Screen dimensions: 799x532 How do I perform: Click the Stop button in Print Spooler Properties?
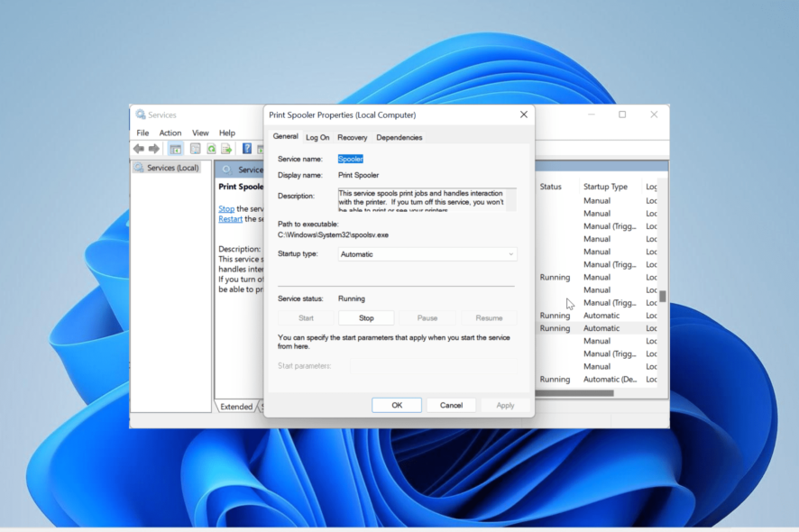tap(366, 318)
